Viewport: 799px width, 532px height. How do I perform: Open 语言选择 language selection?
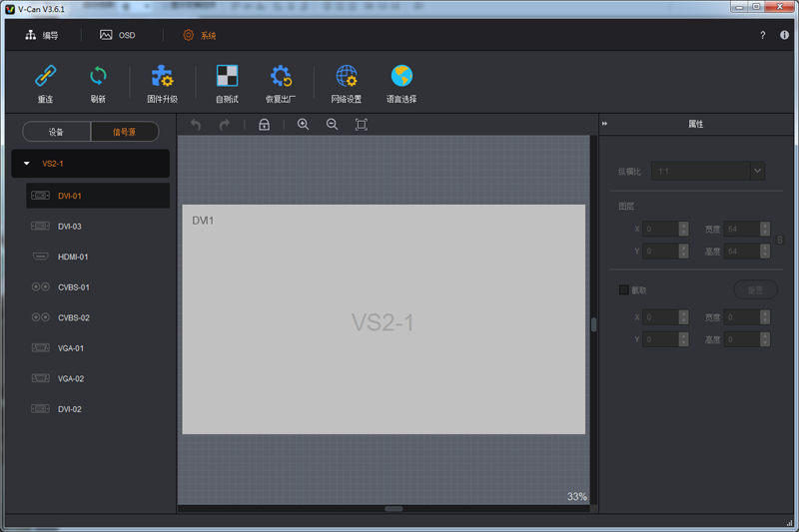pyautogui.click(x=401, y=78)
